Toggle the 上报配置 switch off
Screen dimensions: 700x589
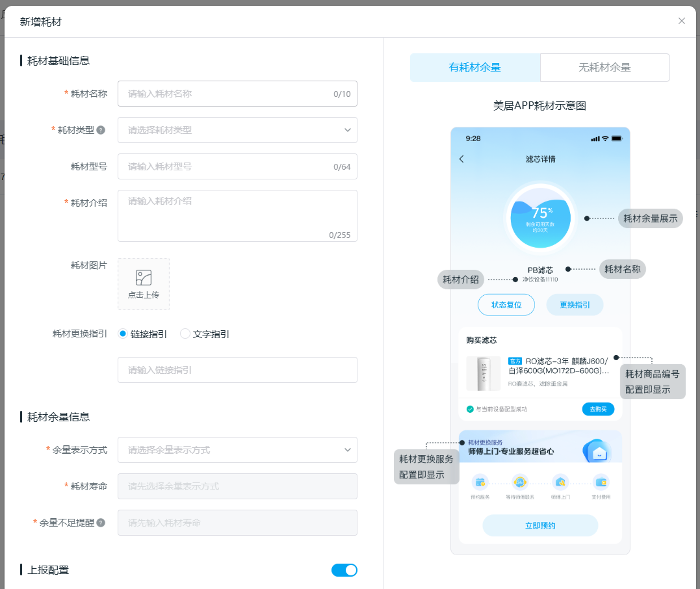344,570
